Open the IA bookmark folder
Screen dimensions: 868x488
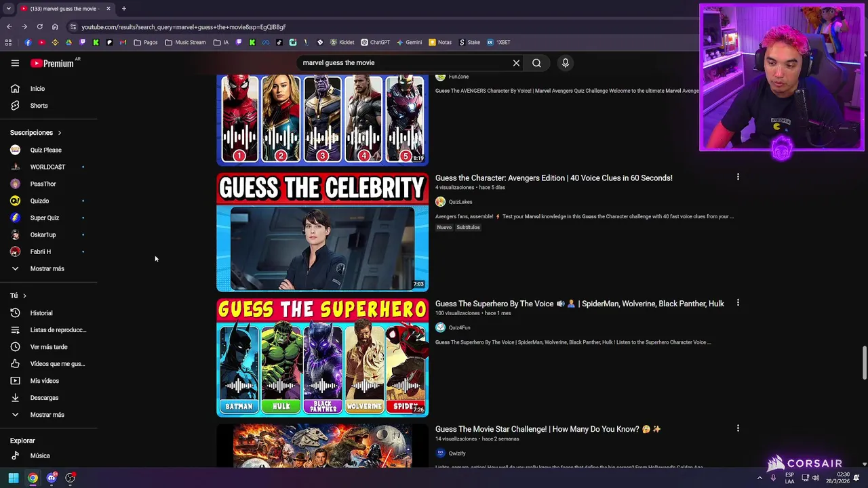(221, 42)
